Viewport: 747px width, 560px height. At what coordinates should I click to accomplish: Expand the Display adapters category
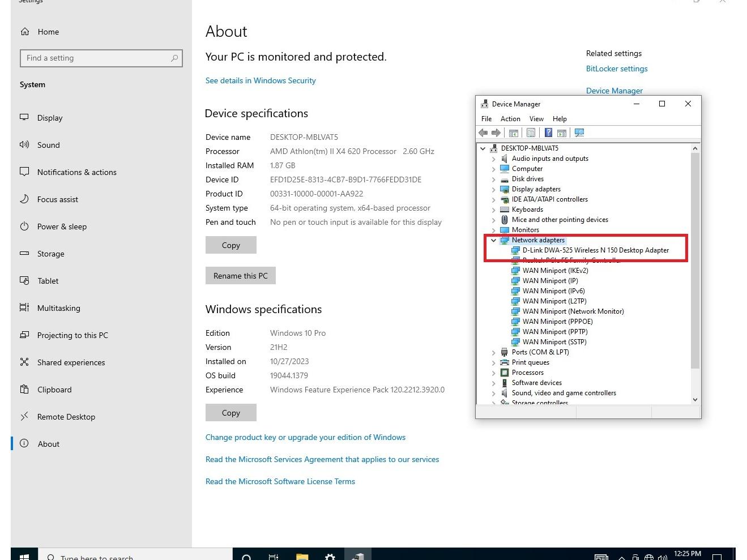[x=494, y=189]
